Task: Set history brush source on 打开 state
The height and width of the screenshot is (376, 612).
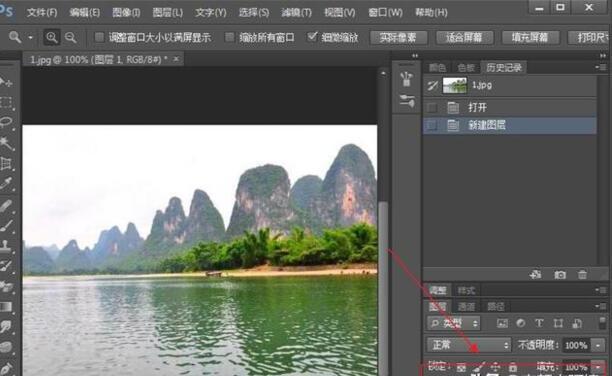Action: pyautogui.click(x=432, y=107)
